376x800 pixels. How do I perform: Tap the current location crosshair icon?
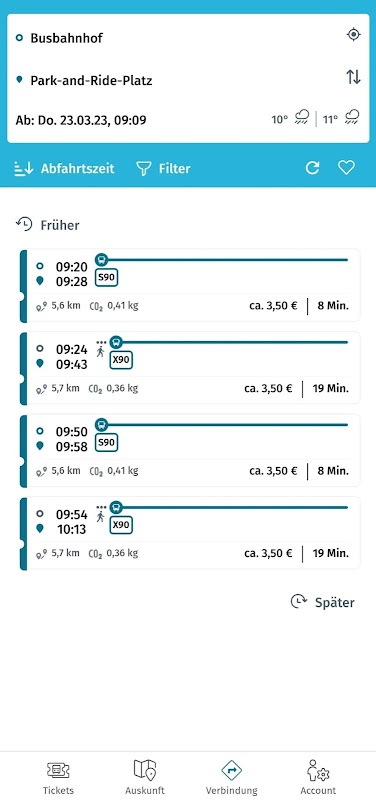tap(353, 35)
